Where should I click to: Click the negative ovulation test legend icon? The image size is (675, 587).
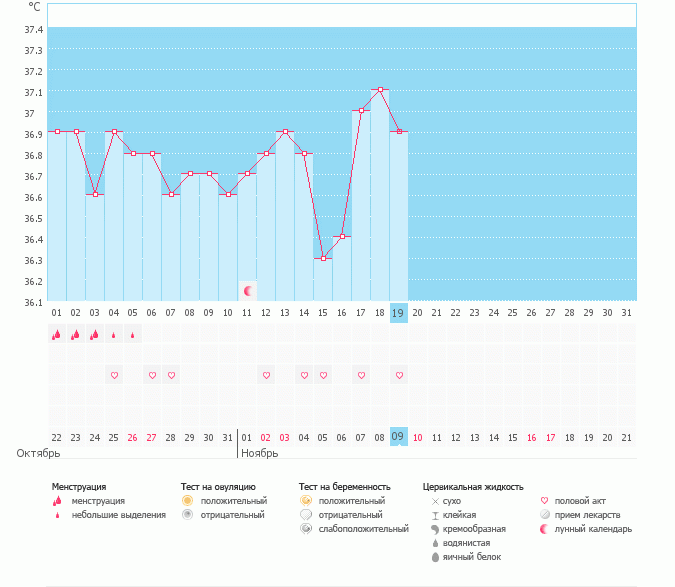pyautogui.click(x=187, y=514)
